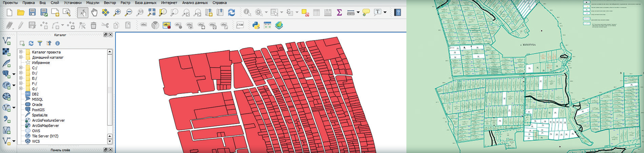The width and height of the screenshot is (644, 153).
Task: Open the field calculator abacus icon
Action: point(328,13)
